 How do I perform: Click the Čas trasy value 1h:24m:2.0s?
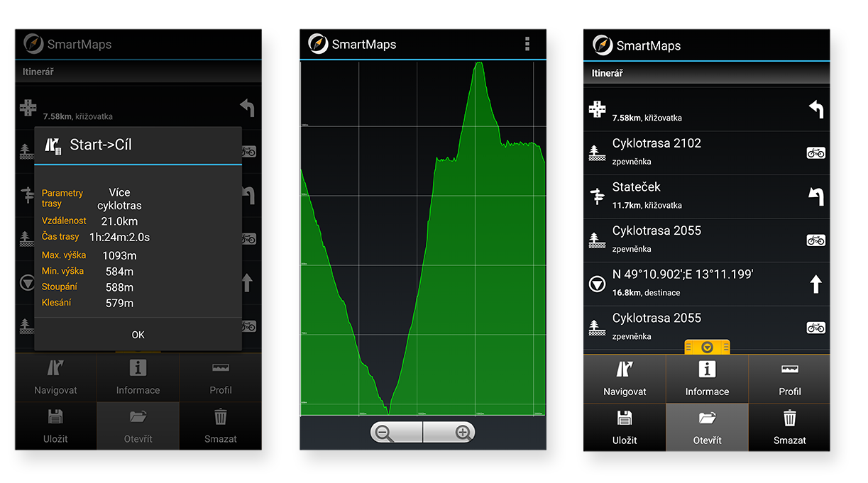(119, 237)
